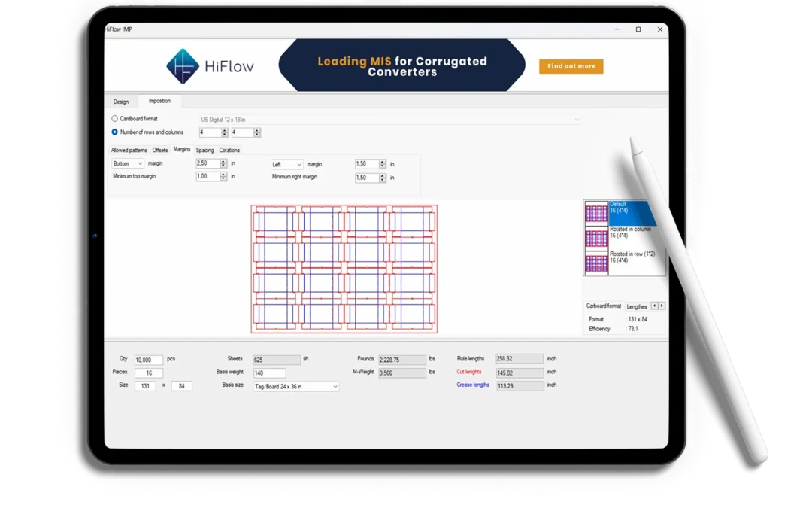Enable the Cardboard format option
812x508 pixels.
click(x=115, y=118)
